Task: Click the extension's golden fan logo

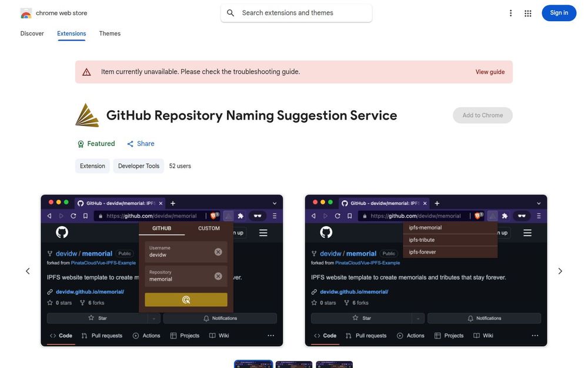Action: tap(87, 115)
